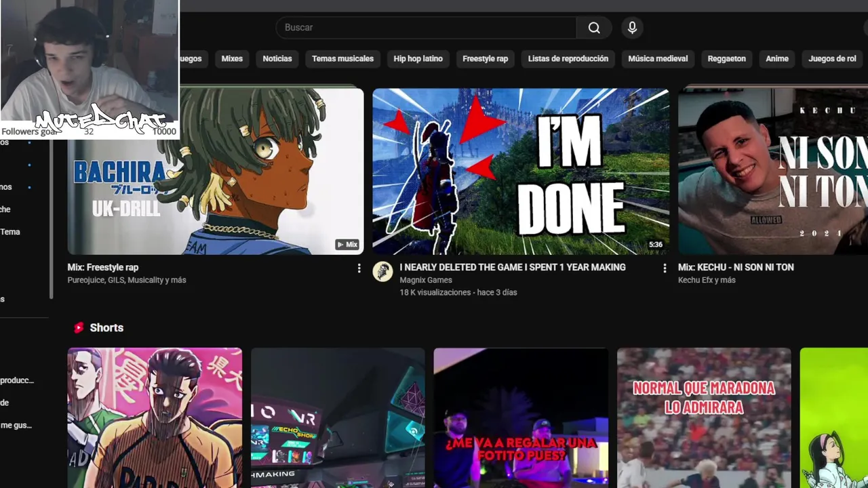The height and width of the screenshot is (488, 868).
Task: Select the Hip hop latino chip
Action: pyautogui.click(x=418, y=59)
